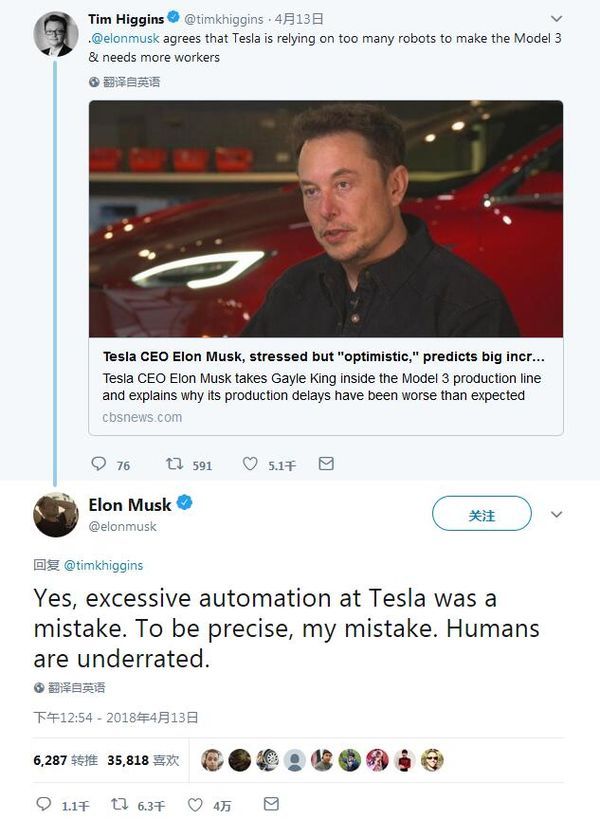Open Elon Musk's profile avatar
Image resolution: width=600 pixels, height=837 pixels.
[56, 515]
